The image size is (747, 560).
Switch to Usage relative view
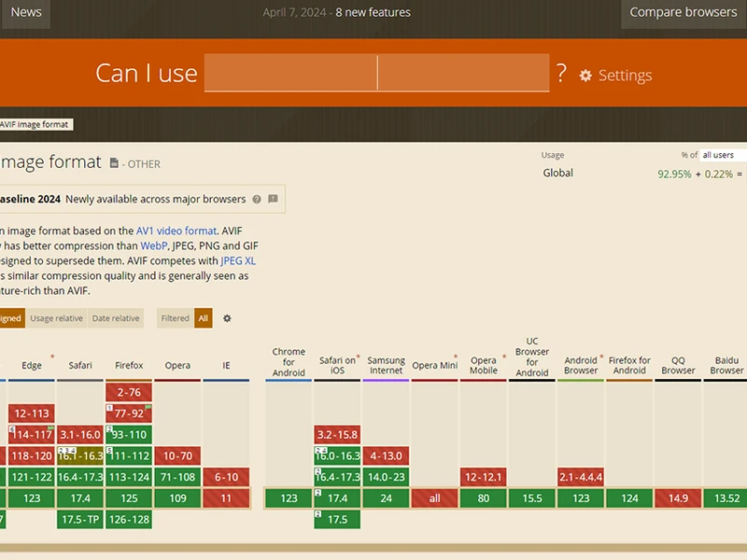(x=56, y=318)
